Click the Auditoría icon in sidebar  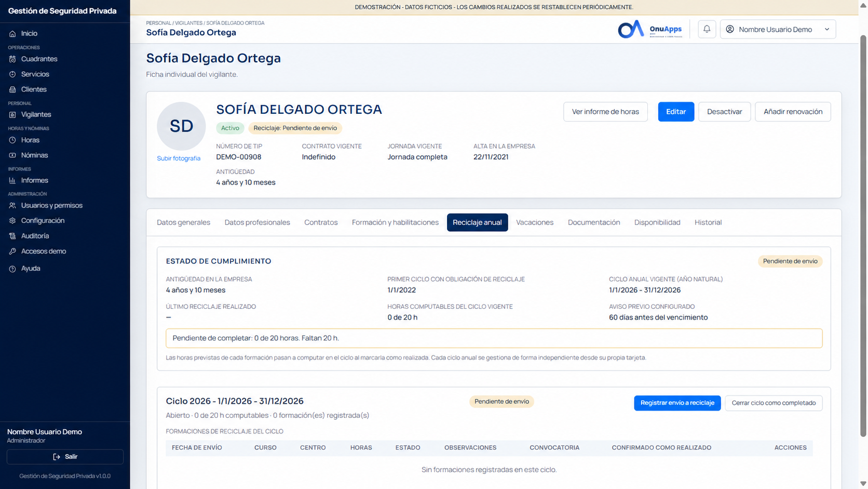pyautogui.click(x=12, y=236)
